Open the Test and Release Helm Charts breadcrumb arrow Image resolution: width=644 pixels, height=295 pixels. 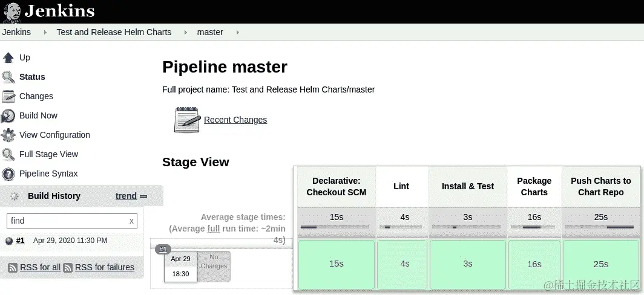[x=186, y=32]
